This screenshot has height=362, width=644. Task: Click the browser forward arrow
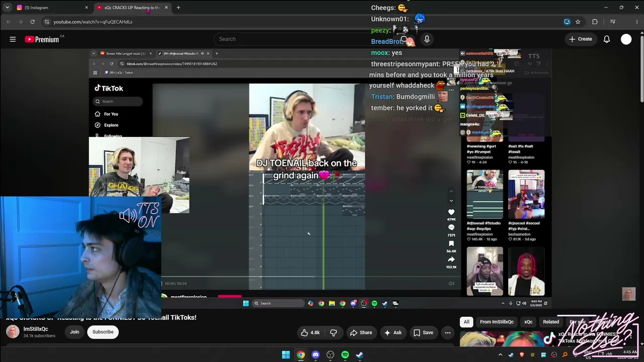point(21,22)
